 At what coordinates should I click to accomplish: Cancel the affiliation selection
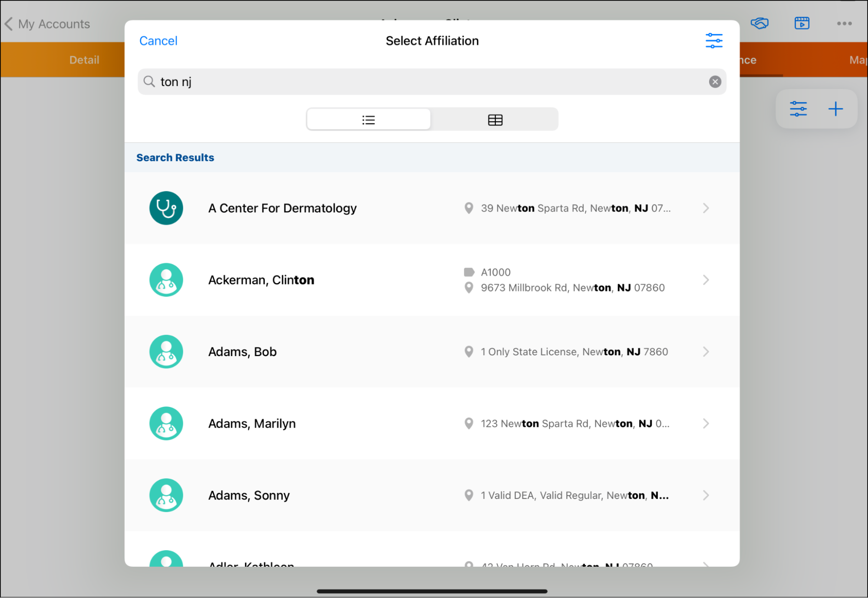(x=158, y=41)
